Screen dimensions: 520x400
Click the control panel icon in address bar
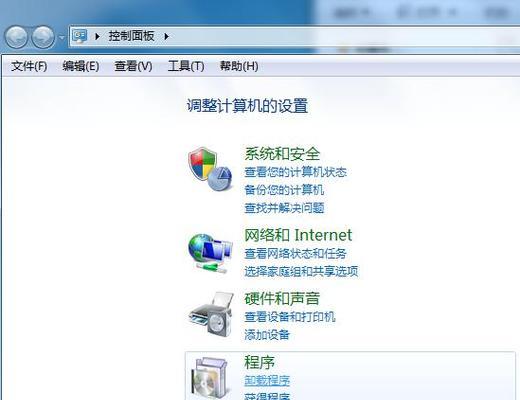pyautogui.click(x=80, y=36)
